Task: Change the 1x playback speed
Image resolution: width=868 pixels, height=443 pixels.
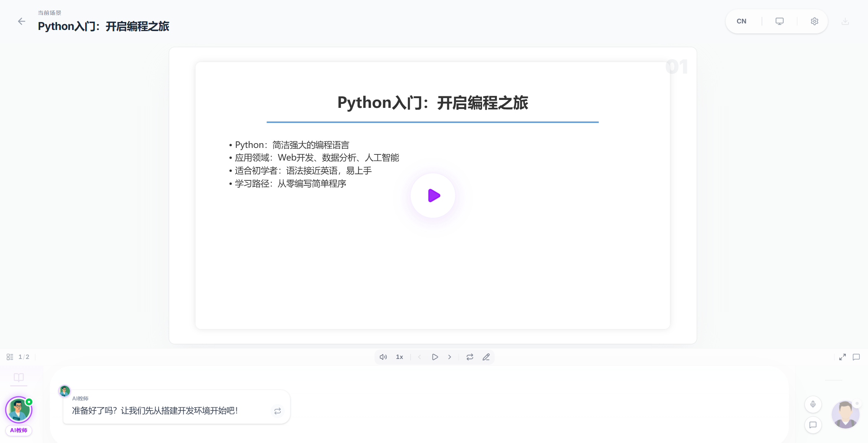Action: tap(399, 357)
